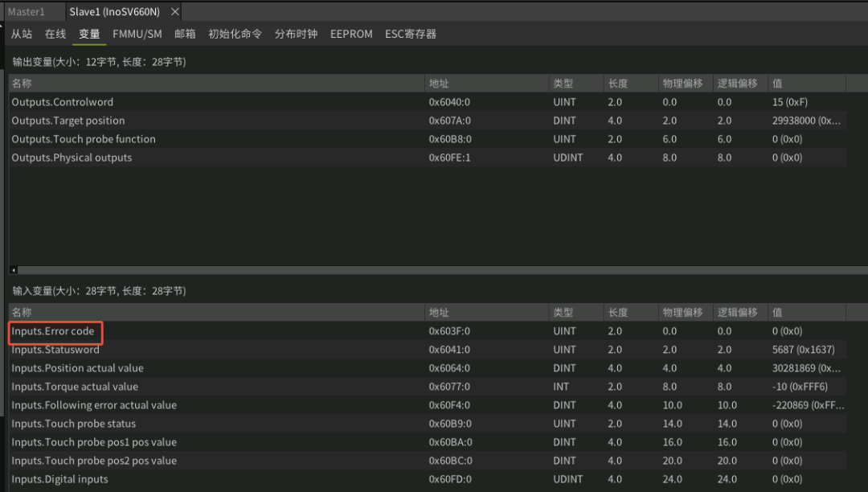
Task: Click address 0x60FE:1
Action: (449, 158)
